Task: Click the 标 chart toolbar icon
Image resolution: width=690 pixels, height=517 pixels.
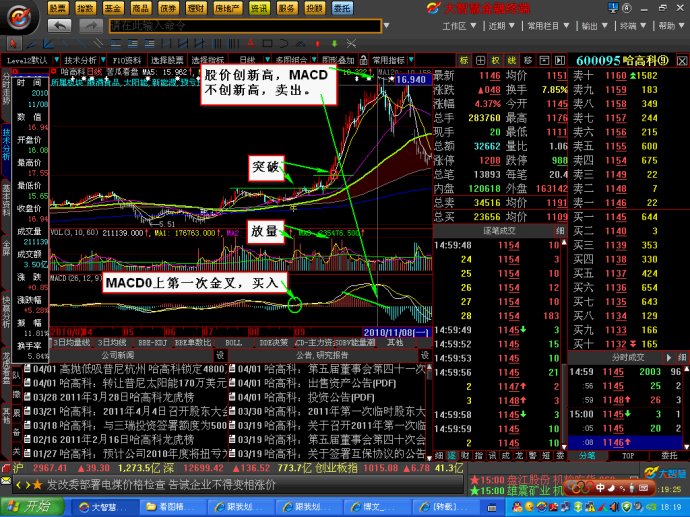Action: (464, 60)
